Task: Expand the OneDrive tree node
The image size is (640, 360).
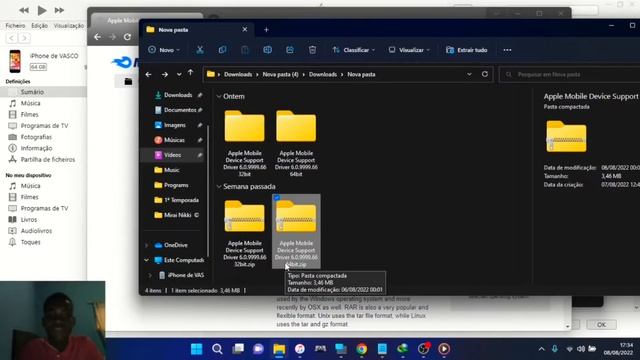Action: (x=147, y=245)
